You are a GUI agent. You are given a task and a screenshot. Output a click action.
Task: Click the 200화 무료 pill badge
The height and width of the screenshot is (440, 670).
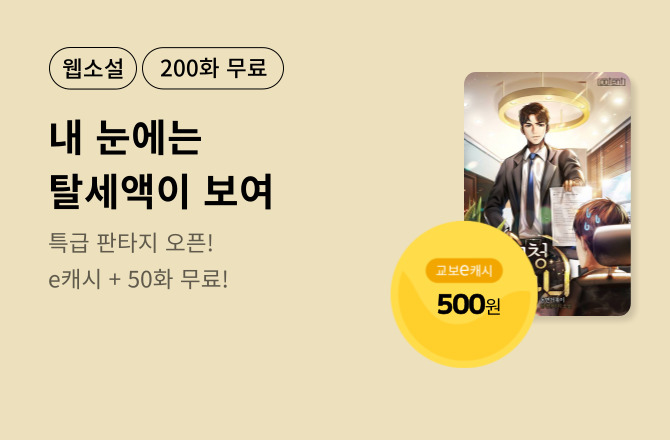point(213,68)
